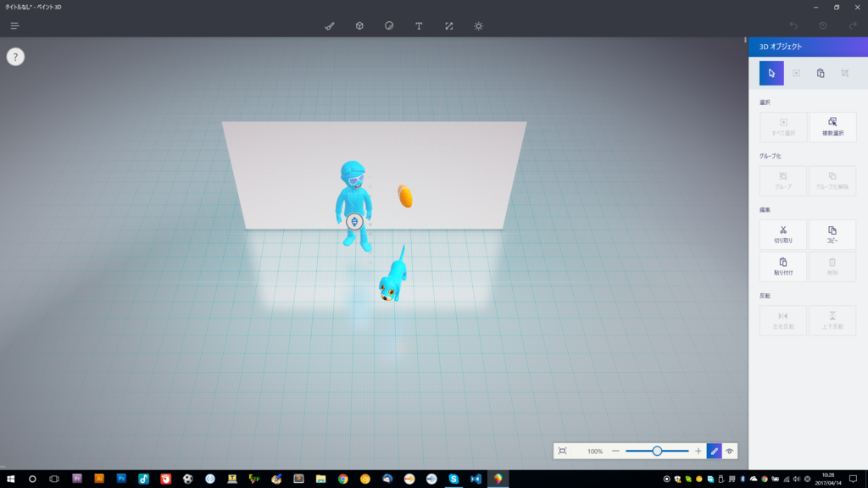Click the fit-to-screen icon in zoom bar
Viewport: 868px width, 488px height.
click(x=563, y=451)
